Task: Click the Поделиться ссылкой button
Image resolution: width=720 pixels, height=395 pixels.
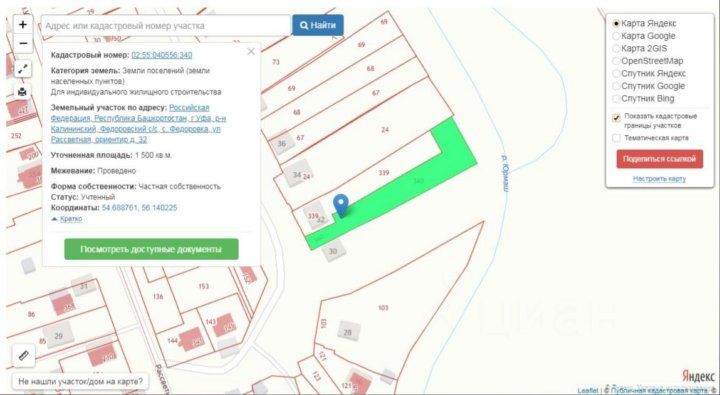Action: (x=659, y=159)
